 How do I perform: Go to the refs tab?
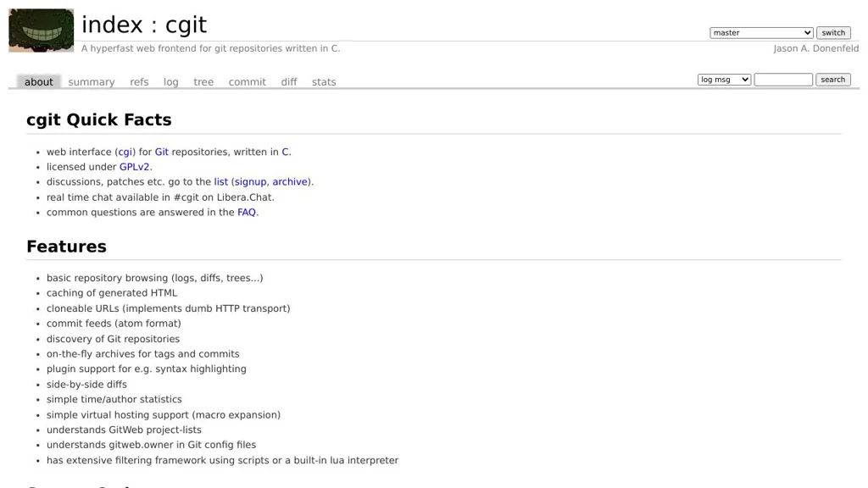(x=139, y=82)
